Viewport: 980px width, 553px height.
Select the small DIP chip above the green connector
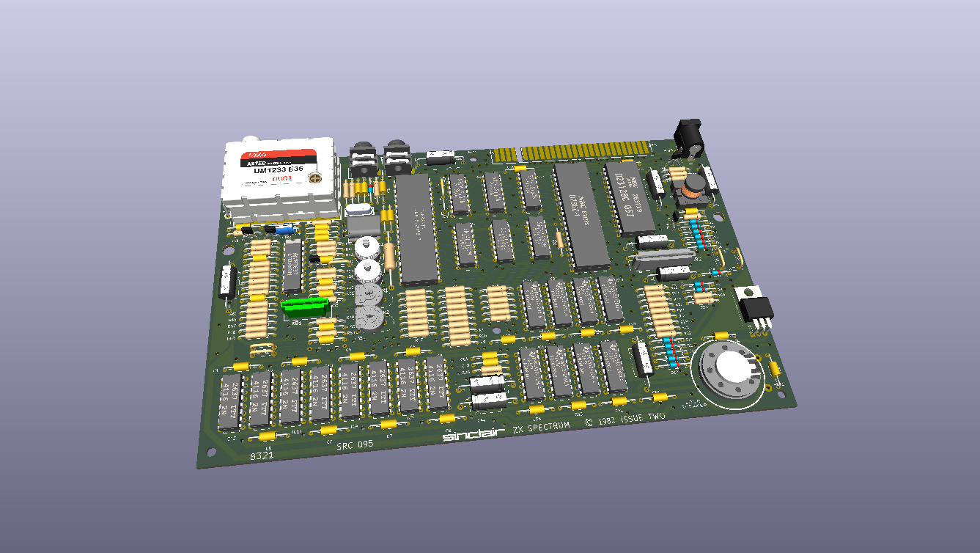[292, 265]
